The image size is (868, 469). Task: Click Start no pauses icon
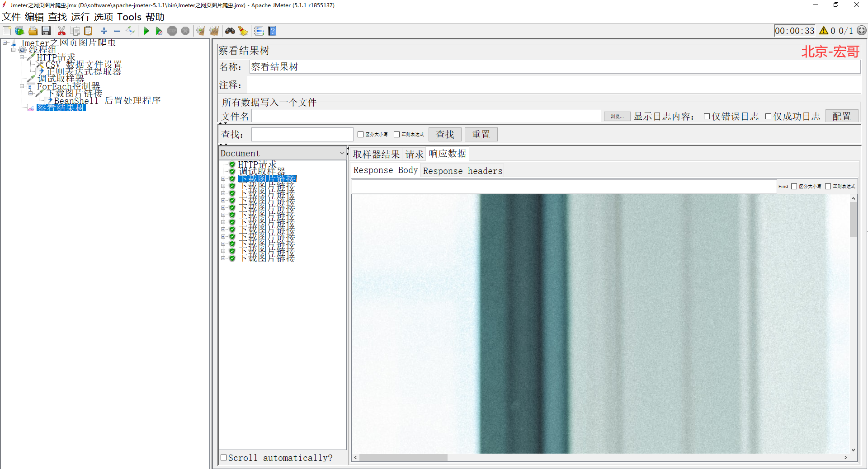pos(159,31)
